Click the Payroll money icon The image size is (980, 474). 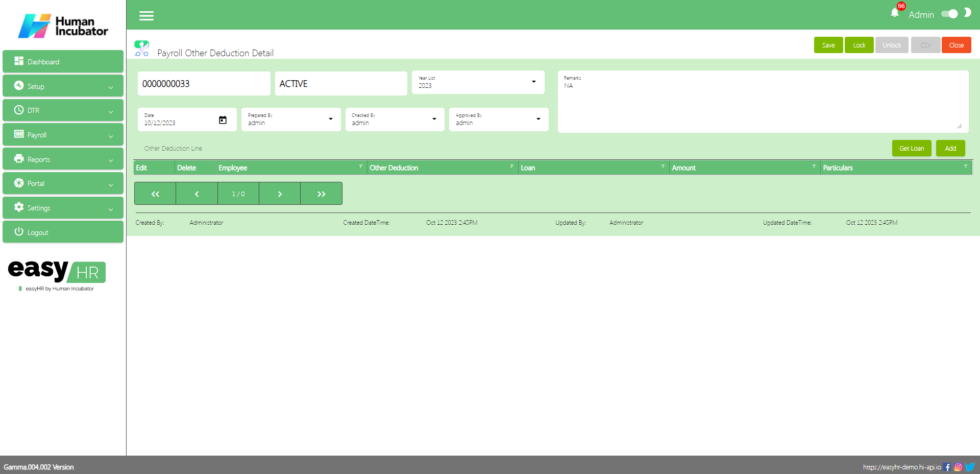[x=19, y=134]
